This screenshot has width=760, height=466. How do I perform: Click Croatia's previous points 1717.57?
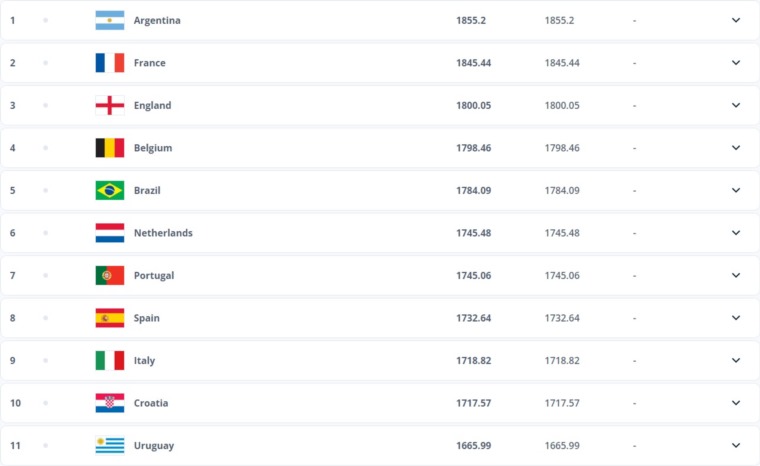click(x=562, y=403)
